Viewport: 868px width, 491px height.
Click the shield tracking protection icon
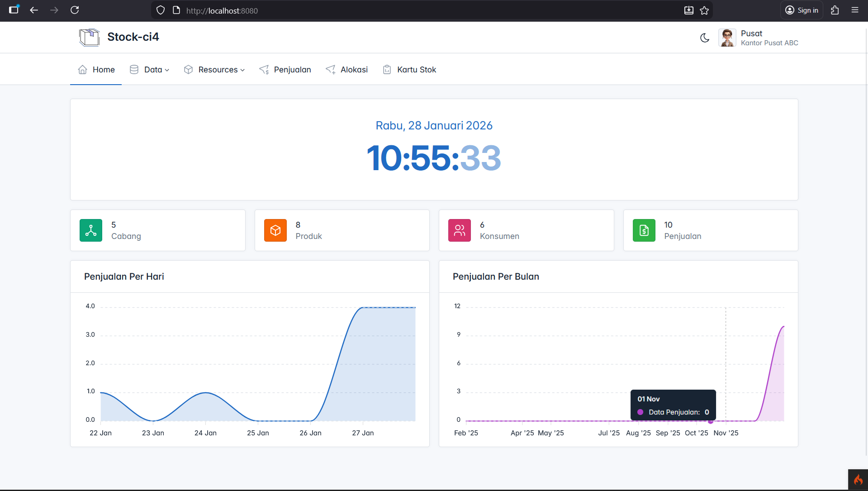(161, 10)
